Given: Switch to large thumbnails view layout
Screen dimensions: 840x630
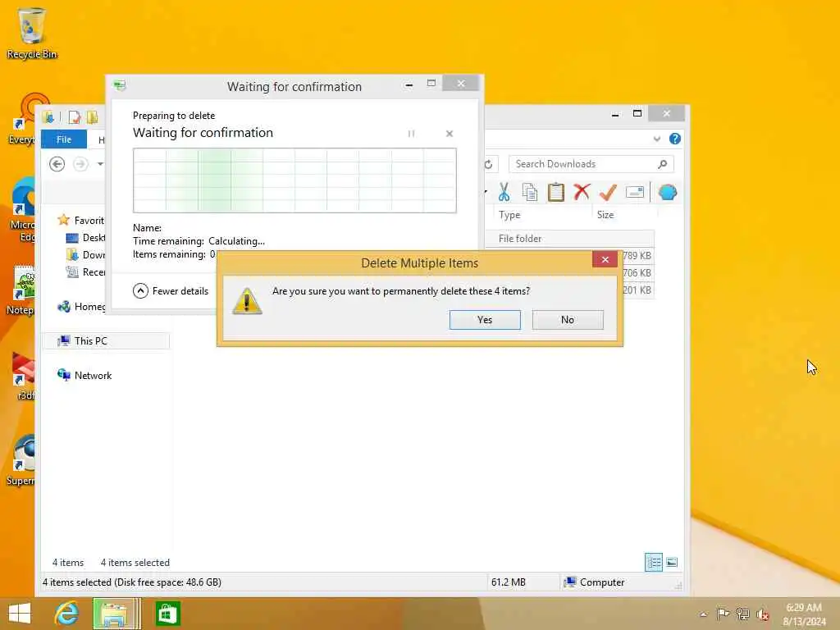Looking at the screenshot, I should (x=672, y=562).
